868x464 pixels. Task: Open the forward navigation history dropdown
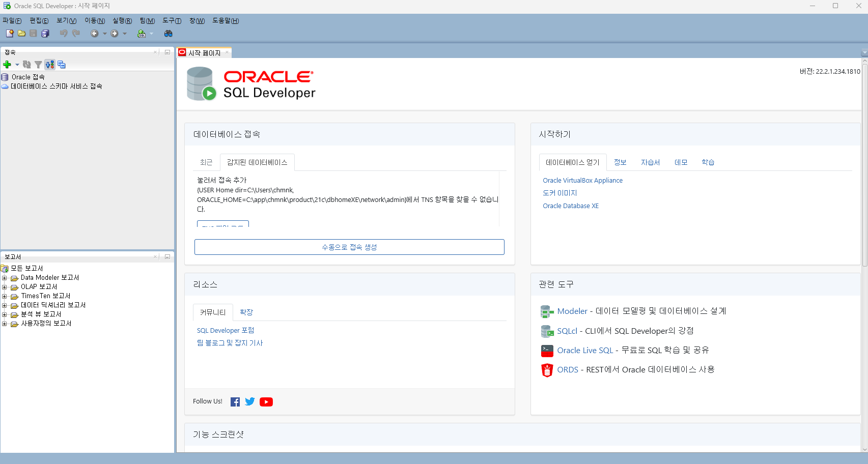(125, 34)
